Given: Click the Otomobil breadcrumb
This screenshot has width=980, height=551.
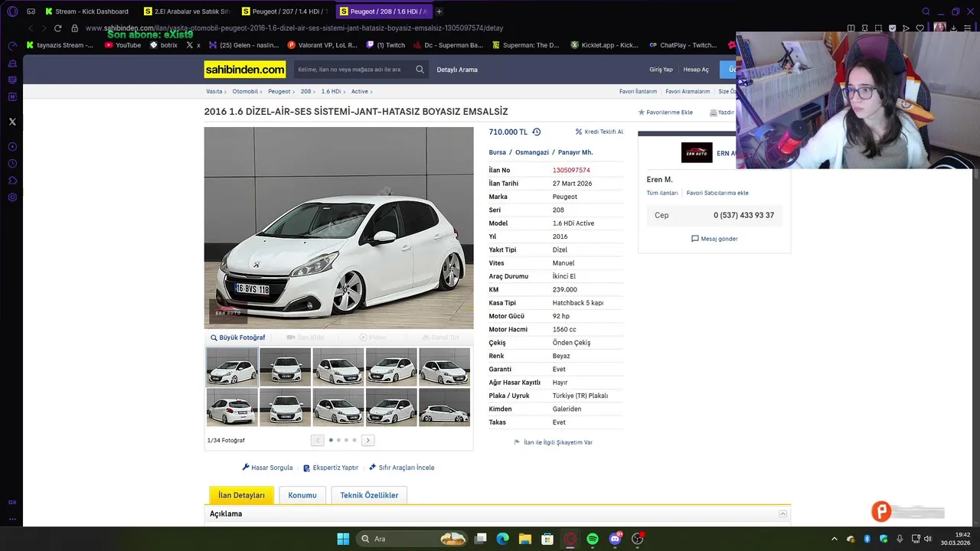Looking at the screenshot, I should [245, 91].
